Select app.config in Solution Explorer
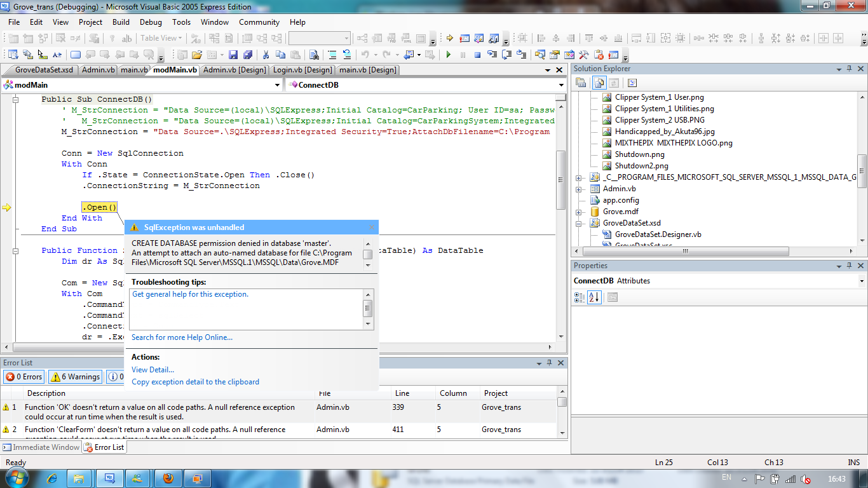Viewport: 868px width, 488px height. coord(621,200)
